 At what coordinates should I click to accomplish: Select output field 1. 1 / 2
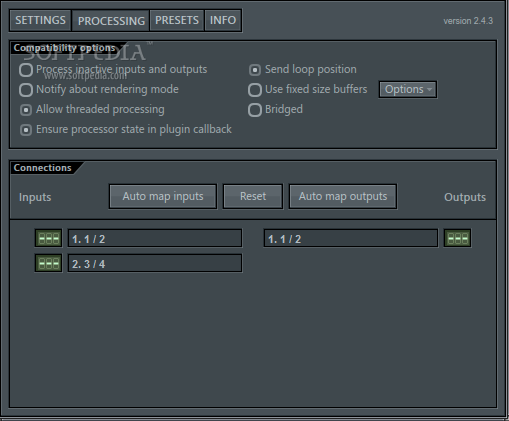(351, 238)
